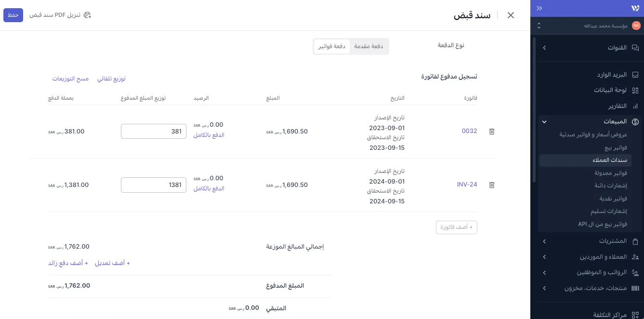
Task: Open المشتريات via the bag icon
Action: (x=635, y=241)
